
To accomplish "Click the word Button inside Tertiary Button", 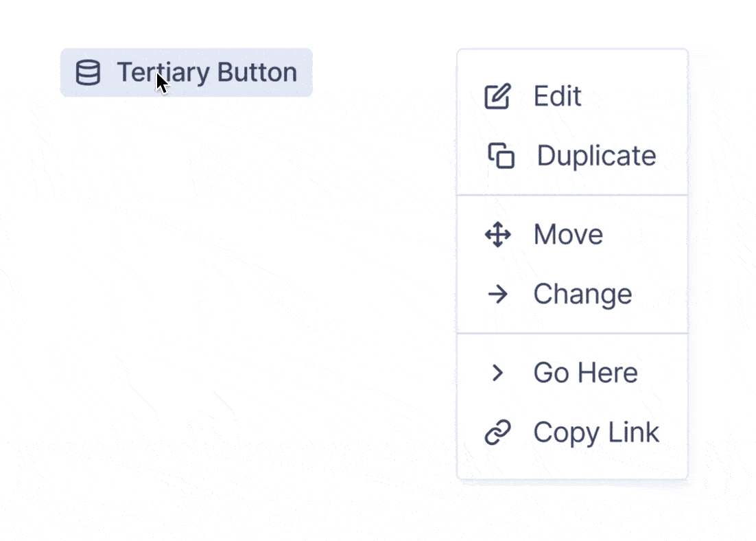I will pos(257,72).
